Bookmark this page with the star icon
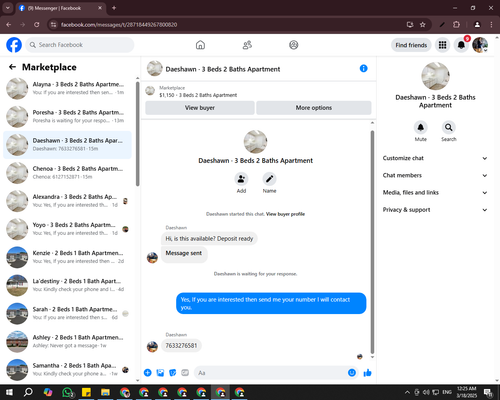Image resolution: width=500 pixels, height=400 pixels. pyautogui.click(x=423, y=25)
